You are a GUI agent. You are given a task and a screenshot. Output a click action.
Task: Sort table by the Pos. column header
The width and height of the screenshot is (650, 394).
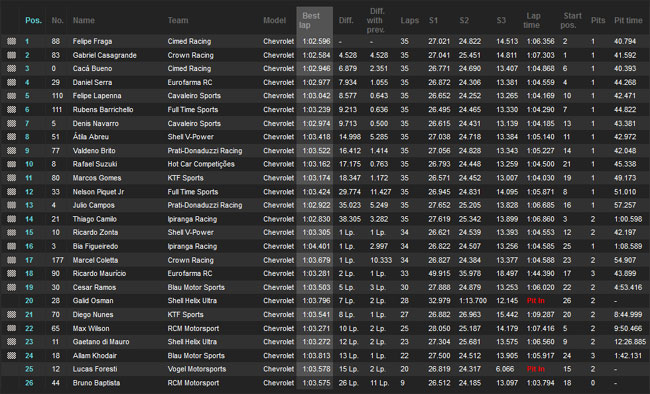coord(34,20)
